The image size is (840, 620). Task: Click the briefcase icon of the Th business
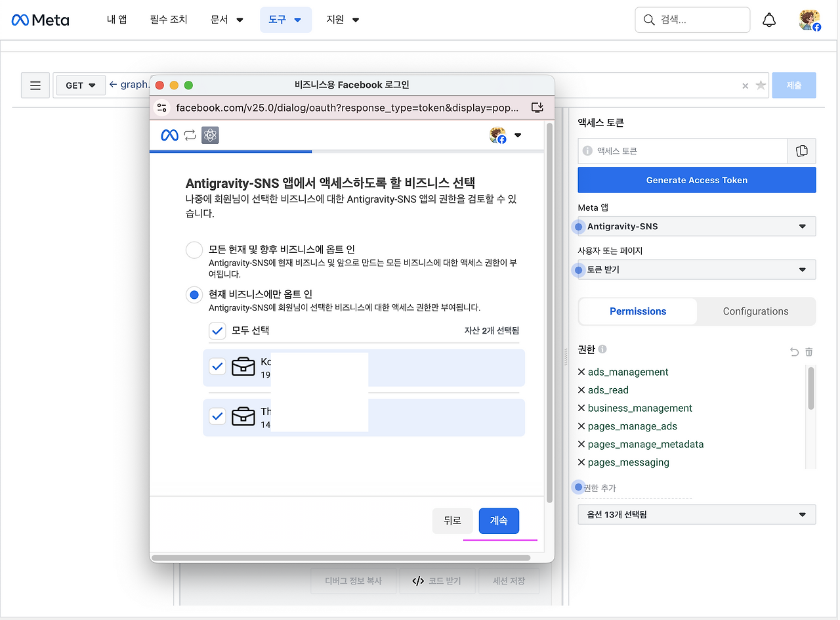(x=243, y=417)
